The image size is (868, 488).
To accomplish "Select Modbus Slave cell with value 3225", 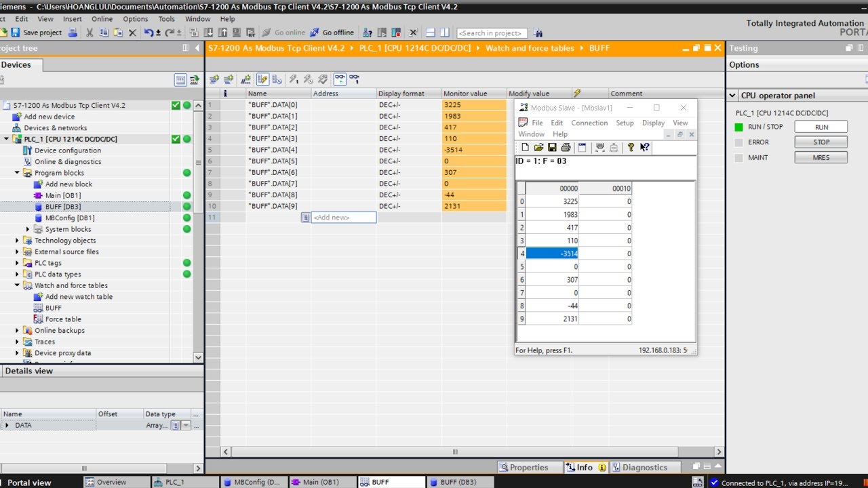I will [552, 201].
